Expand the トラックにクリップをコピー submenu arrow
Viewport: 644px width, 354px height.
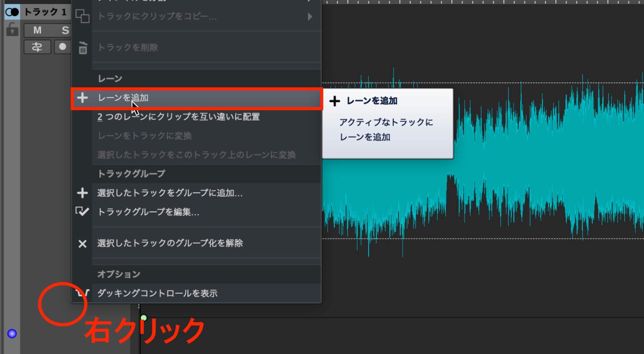(x=310, y=17)
